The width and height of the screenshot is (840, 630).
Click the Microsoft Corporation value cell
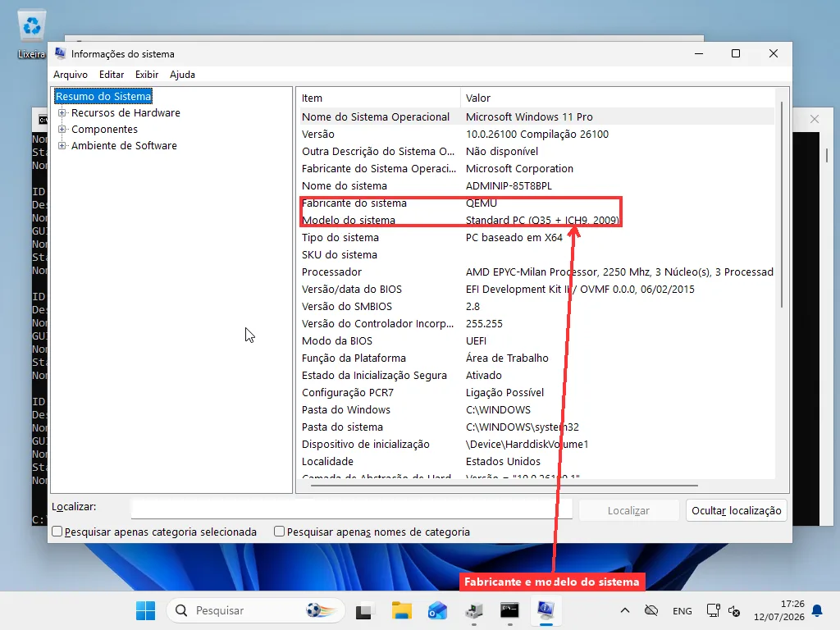coord(519,169)
